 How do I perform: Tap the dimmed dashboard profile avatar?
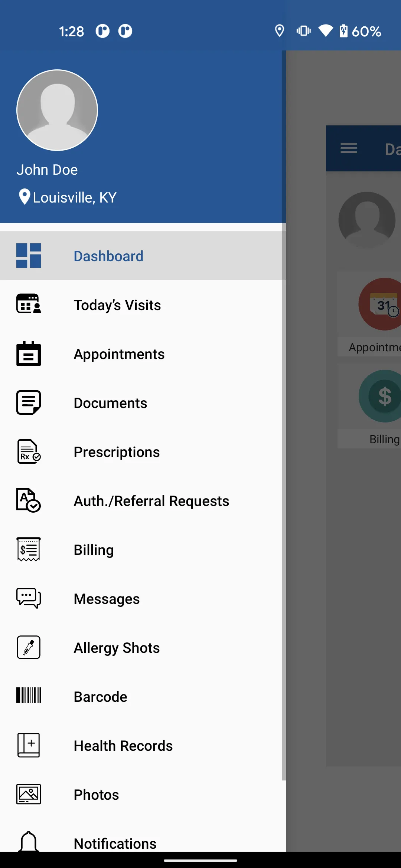pos(367,220)
